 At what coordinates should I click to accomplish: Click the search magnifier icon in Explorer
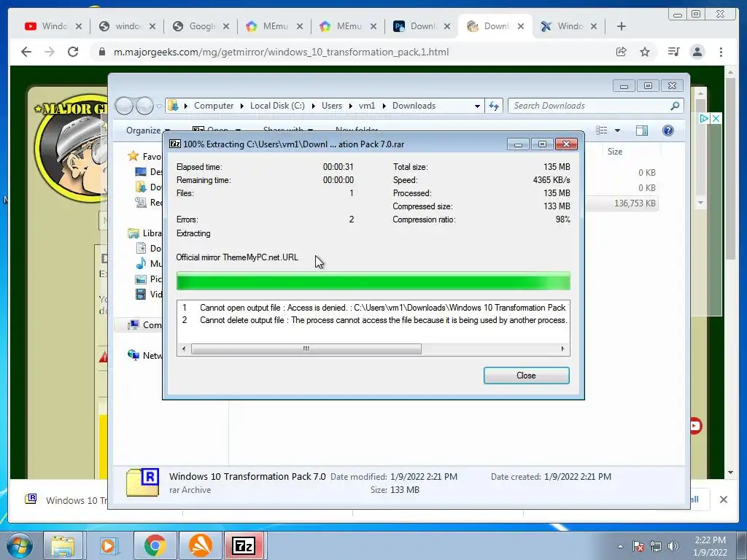[675, 106]
